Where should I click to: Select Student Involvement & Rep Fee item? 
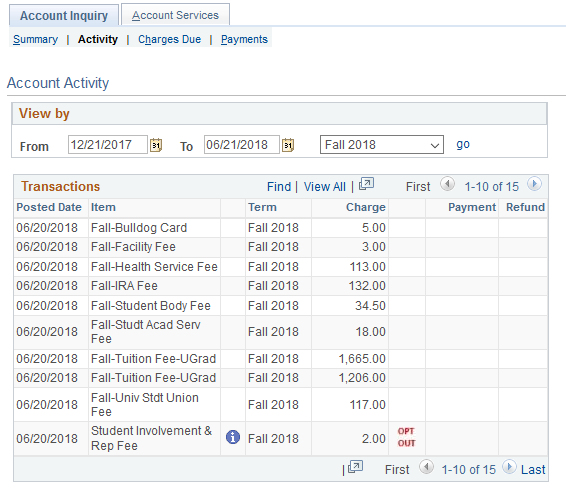tap(151, 438)
